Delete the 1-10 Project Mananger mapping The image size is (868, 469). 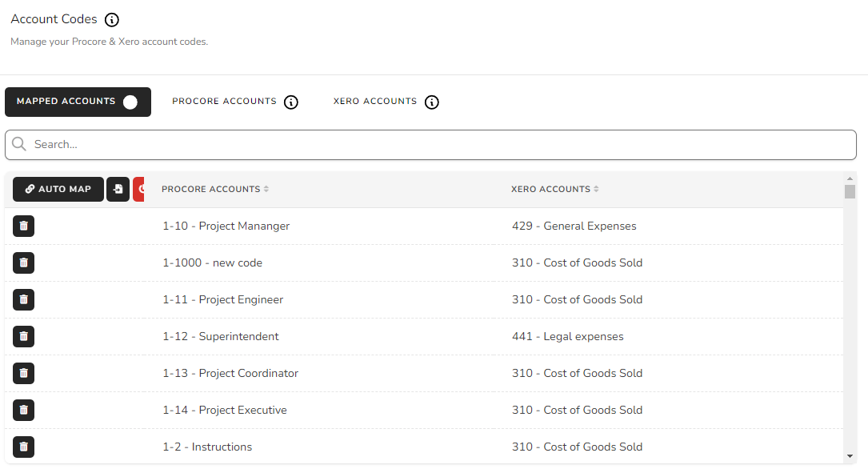point(23,226)
